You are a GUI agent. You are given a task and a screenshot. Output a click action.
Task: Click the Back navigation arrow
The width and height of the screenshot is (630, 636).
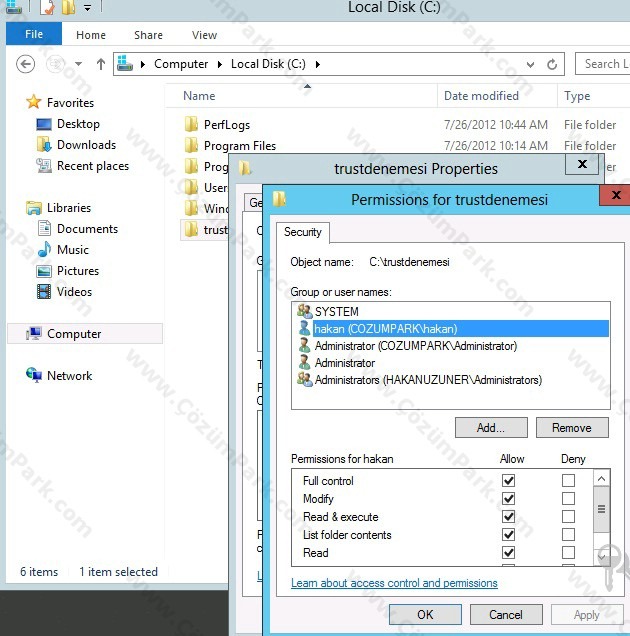[25, 64]
